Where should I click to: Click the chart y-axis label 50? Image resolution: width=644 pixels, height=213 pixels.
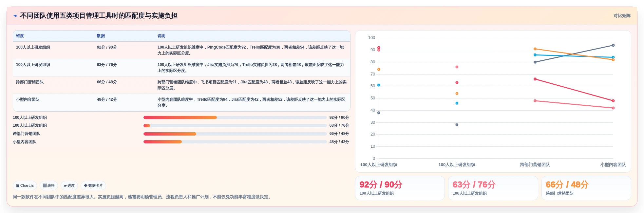pos(373,98)
